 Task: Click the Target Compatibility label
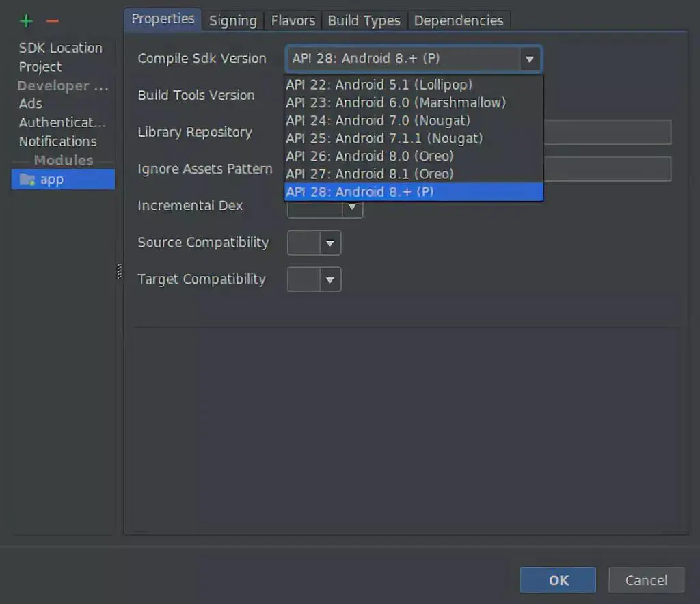[x=202, y=279]
